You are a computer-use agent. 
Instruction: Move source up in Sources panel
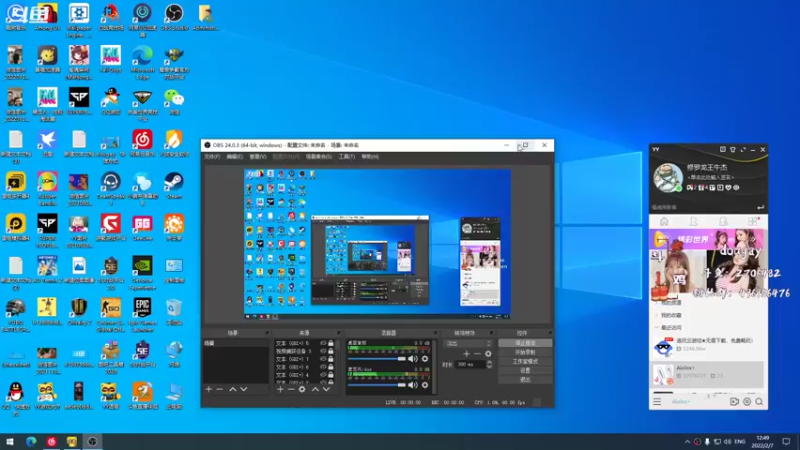(315, 389)
